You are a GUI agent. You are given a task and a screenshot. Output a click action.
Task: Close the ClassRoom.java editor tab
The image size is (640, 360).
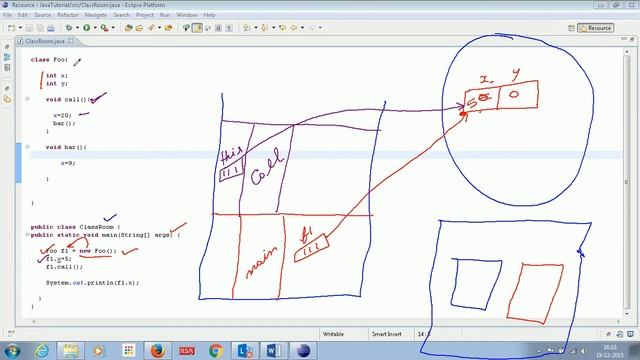[71, 41]
